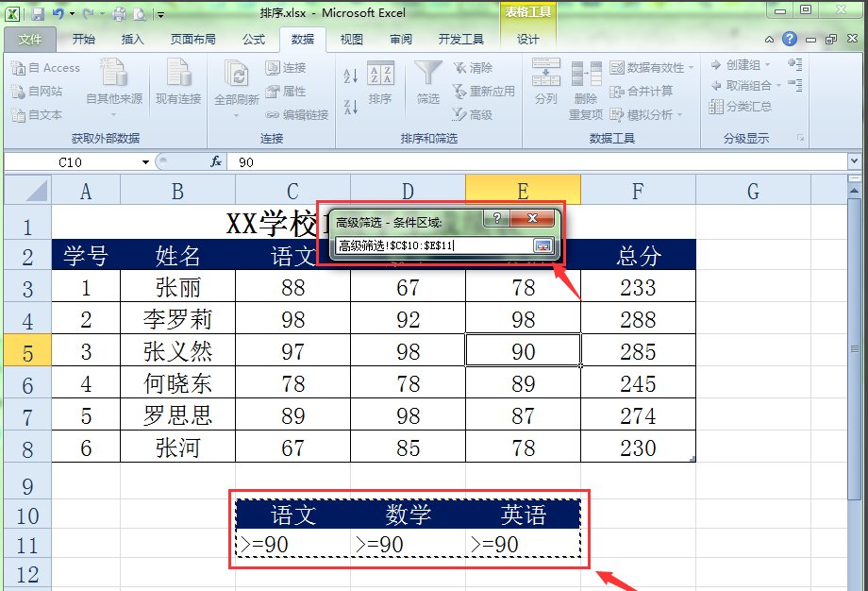Click Subtotal (分类汇总)
The height and width of the screenshot is (591, 868).
(x=740, y=107)
